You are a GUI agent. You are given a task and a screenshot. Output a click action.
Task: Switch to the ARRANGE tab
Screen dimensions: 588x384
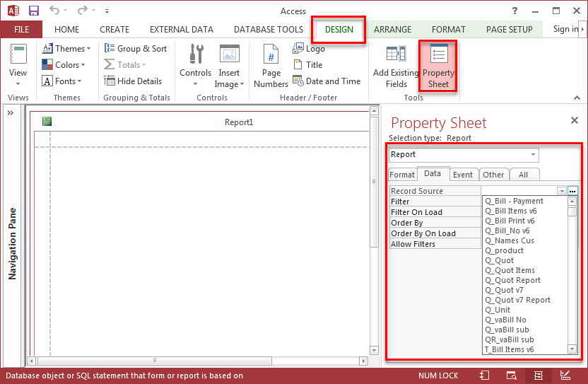point(393,29)
